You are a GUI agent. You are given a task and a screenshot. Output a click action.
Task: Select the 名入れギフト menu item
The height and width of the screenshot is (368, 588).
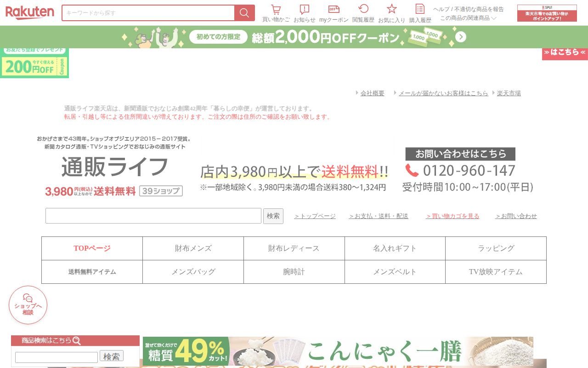395,248
